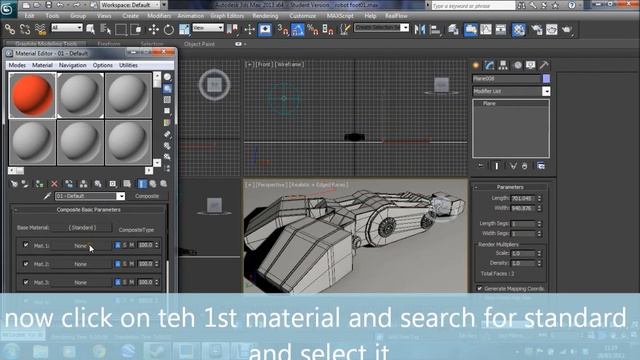Click the Plane008 object color swatch

tap(546, 78)
